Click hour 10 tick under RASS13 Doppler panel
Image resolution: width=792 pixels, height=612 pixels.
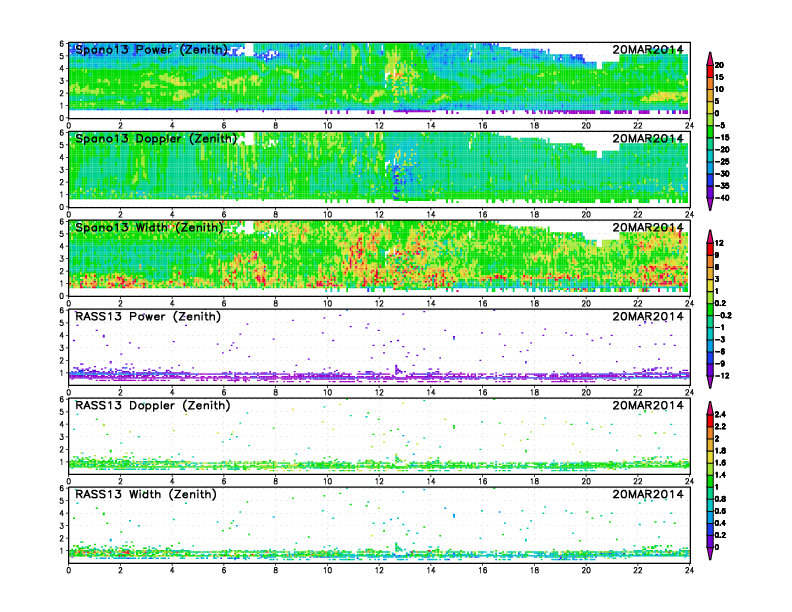tap(328, 481)
